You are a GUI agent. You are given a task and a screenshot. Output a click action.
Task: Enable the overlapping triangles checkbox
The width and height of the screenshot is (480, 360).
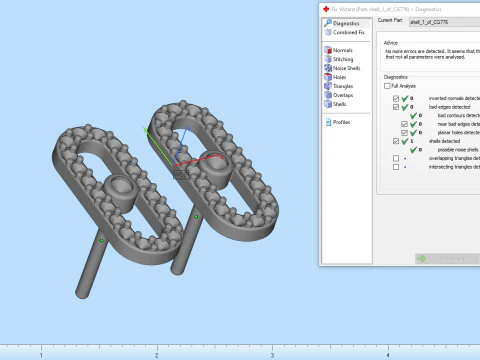pos(396,158)
